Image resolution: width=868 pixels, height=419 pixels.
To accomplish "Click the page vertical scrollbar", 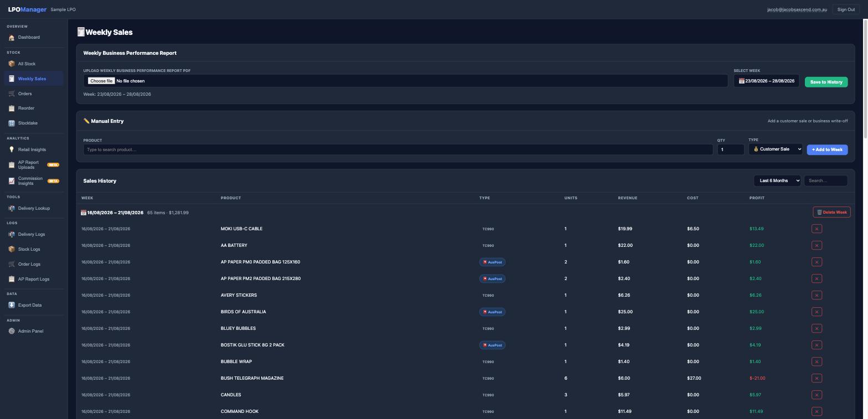I will coord(865,79).
